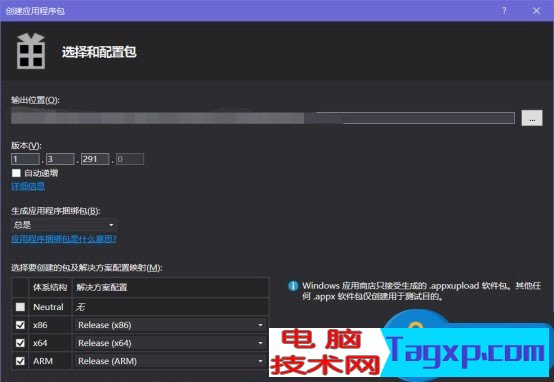Open the 应用程序捆绑包是什么意思? link
This screenshot has height=382, width=554.
pos(64,239)
